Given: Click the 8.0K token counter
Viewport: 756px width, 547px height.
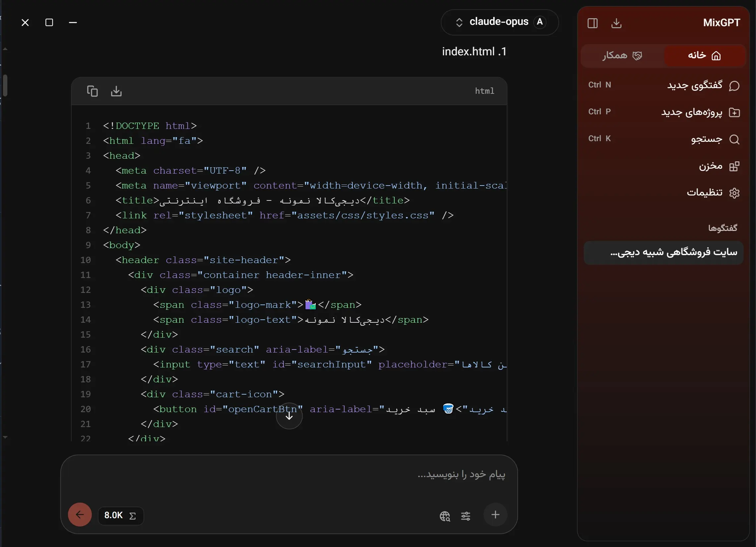Looking at the screenshot, I should [120, 516].
